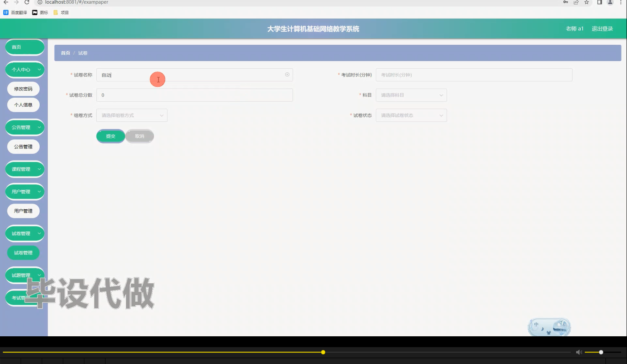627x364 pixels.
Task: Open the 项目 bookmarks folder
Action: click(x=61, y=12)
